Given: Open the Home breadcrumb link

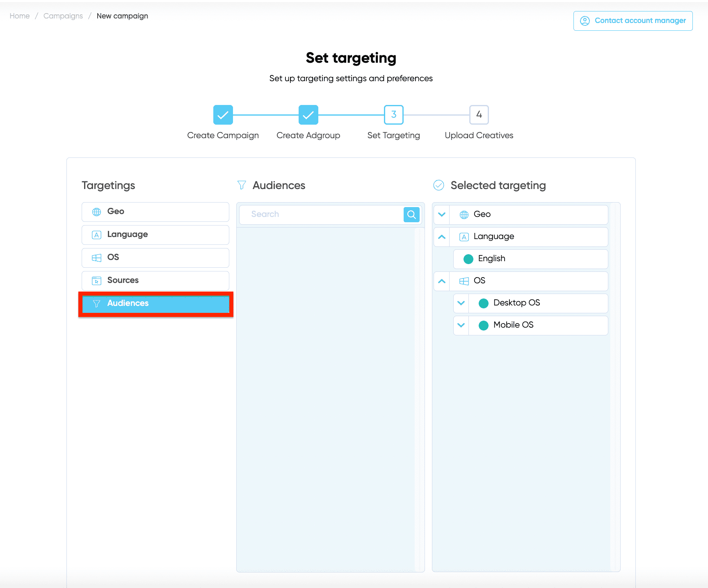Looking at the screenshot, I should 19,16.
